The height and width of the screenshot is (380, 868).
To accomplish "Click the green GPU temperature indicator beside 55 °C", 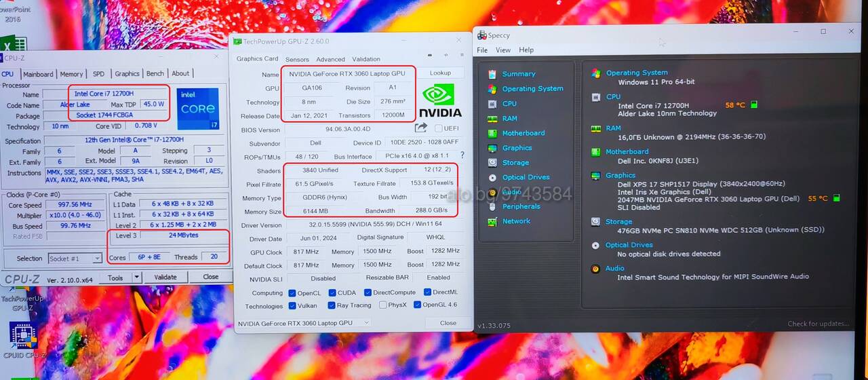I will (x=836, y=198).
